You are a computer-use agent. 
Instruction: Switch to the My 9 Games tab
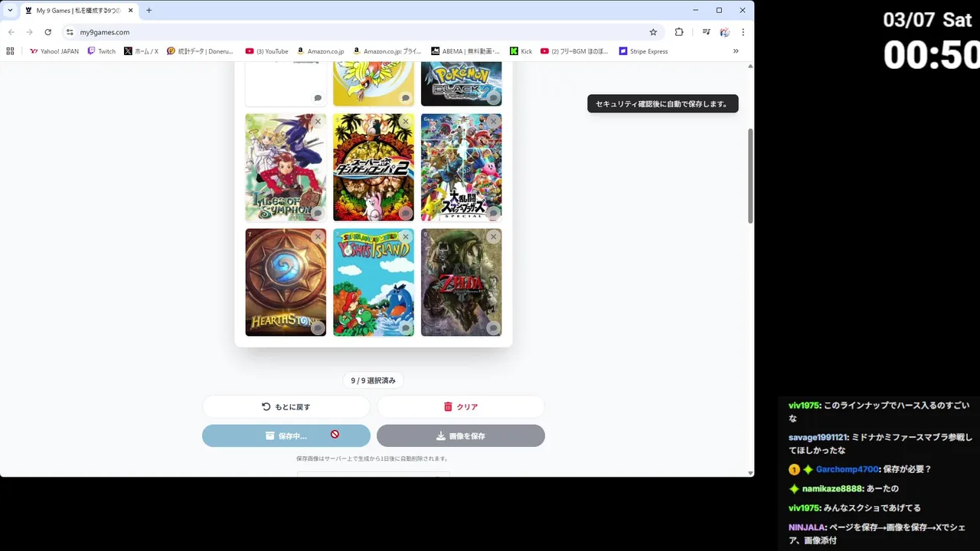pyautogui.click(x=80, y=11)
